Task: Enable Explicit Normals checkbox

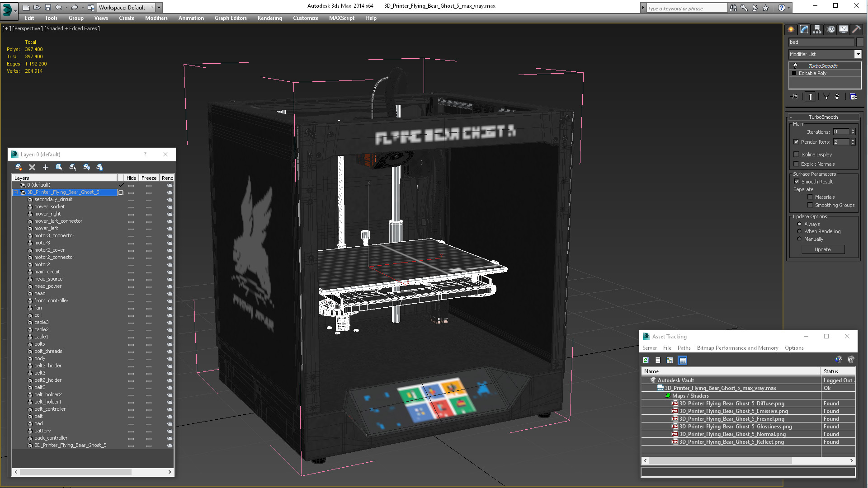Action: (797, 164)
